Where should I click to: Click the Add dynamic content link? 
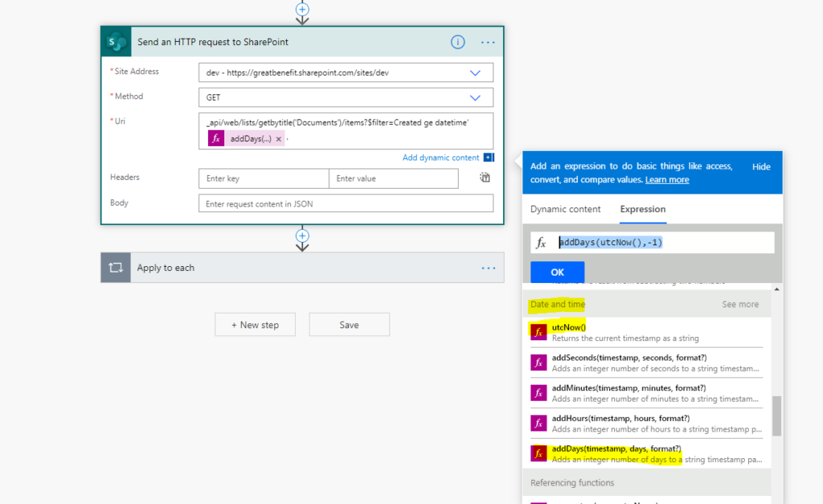tap(441, 158)
